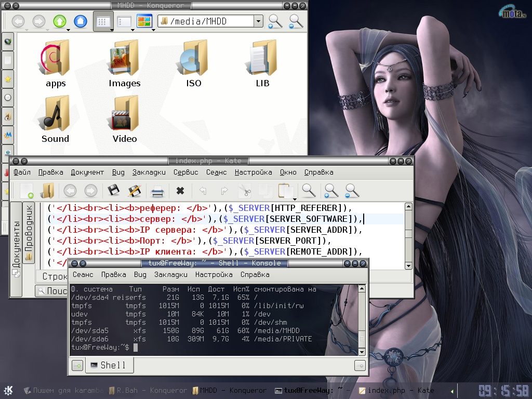Switch to R.Bah - Konqueror taskbar entry
The image size is (532, 399).
148,391
